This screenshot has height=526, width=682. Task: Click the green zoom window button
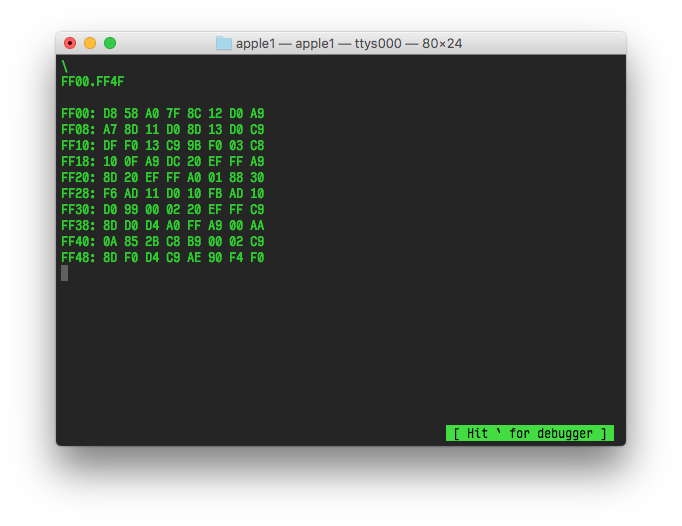[110, 43]
